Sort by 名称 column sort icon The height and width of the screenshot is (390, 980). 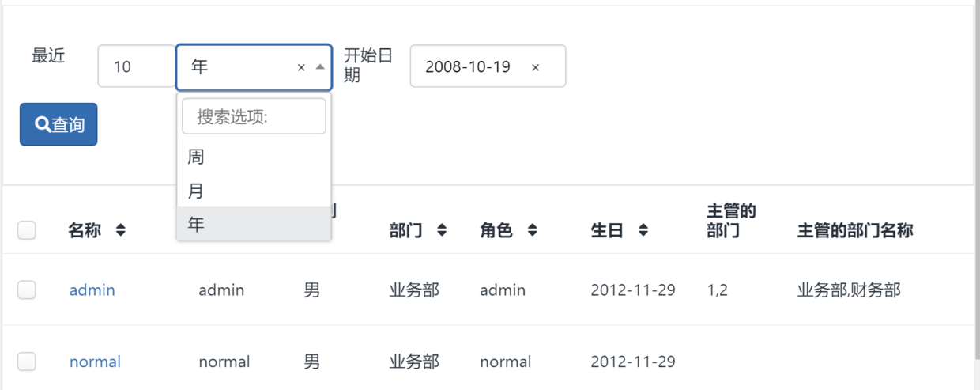(x=120, y=231)
